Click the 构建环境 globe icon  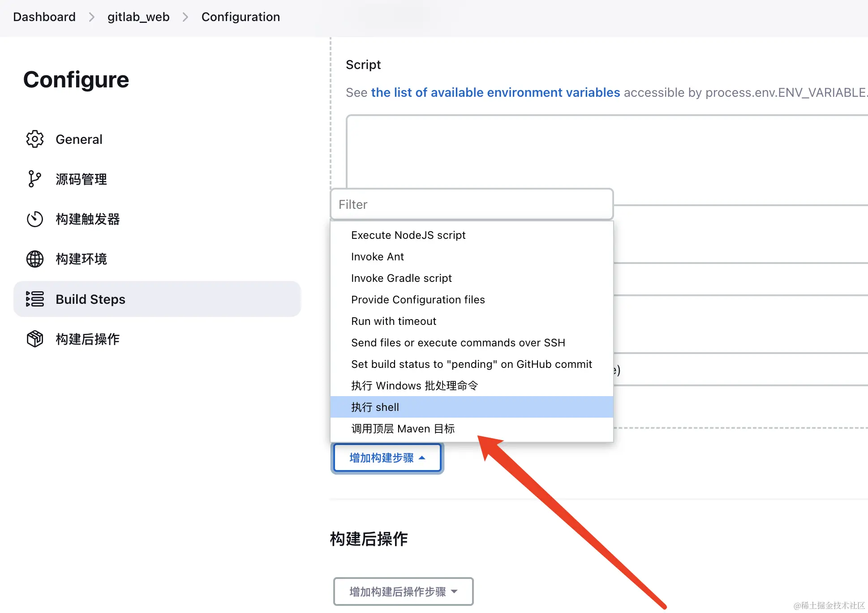[35, 259]
